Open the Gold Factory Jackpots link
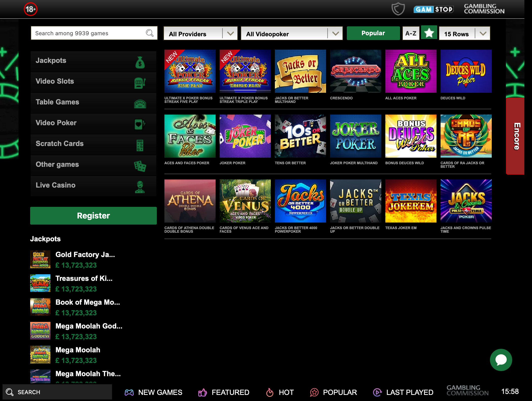 point(85,254)
